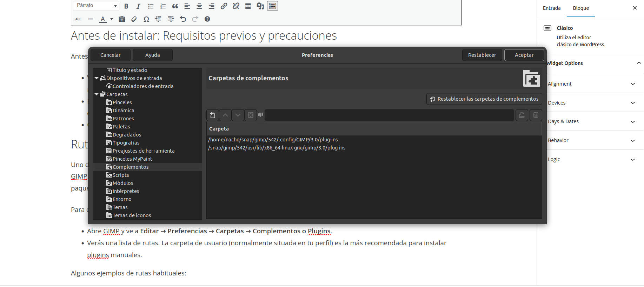The width and height of the screenshot is (644, 287).
Task: Select Scripts in the preferences tree
Action: pos(121,175)
